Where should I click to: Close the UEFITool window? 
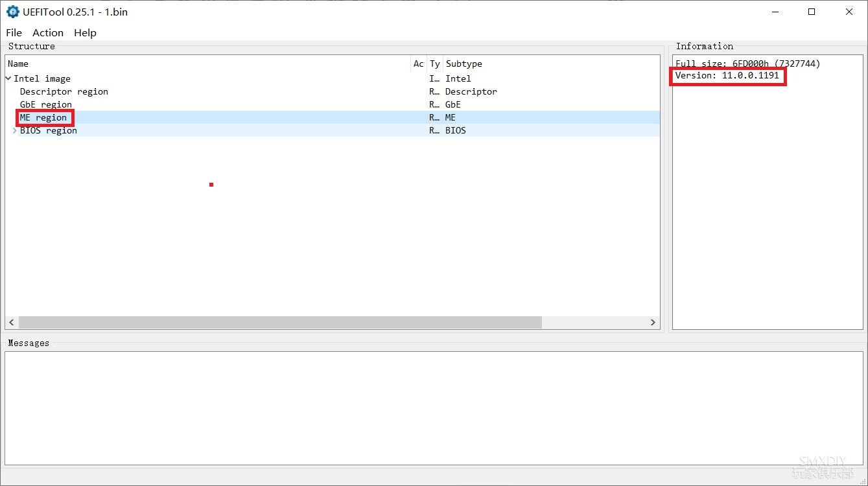coord(849,12)
